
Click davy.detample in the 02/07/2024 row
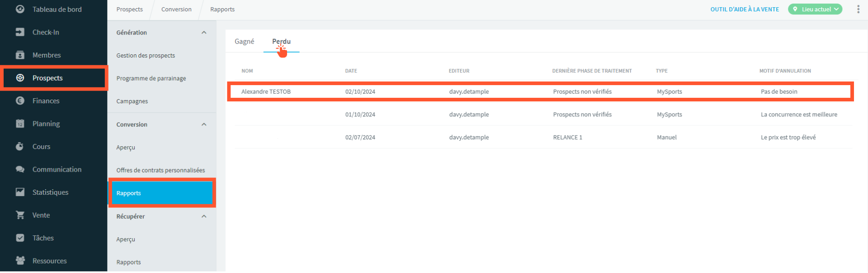(469, 137)
